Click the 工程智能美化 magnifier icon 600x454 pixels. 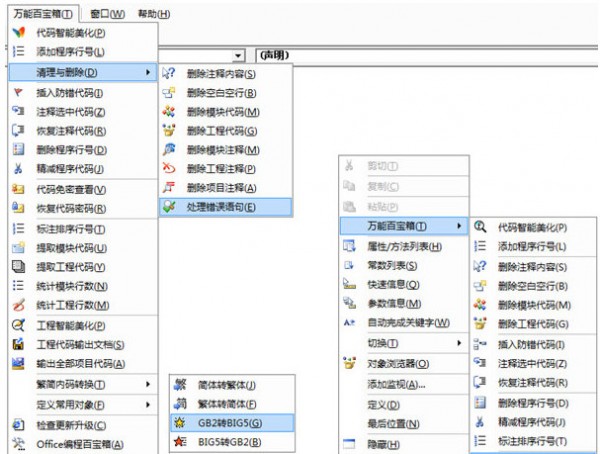[x=17, y=326]
